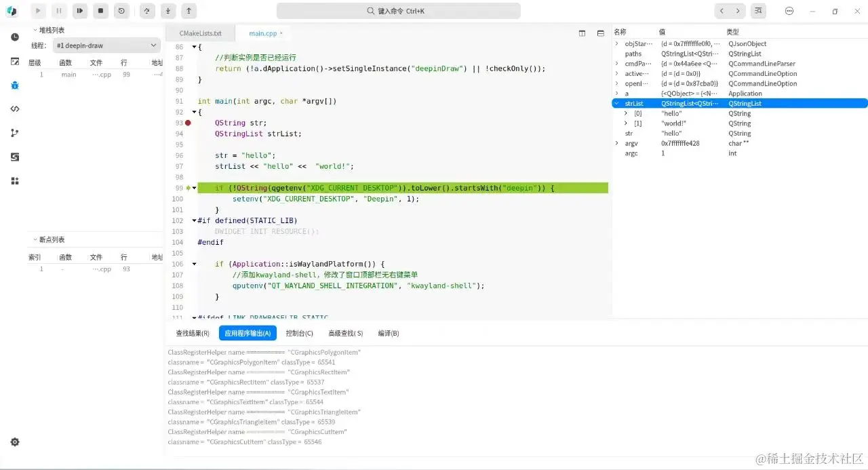
Task: Open the S-shaped icon in sidebar
Action: tap(15, 157)
